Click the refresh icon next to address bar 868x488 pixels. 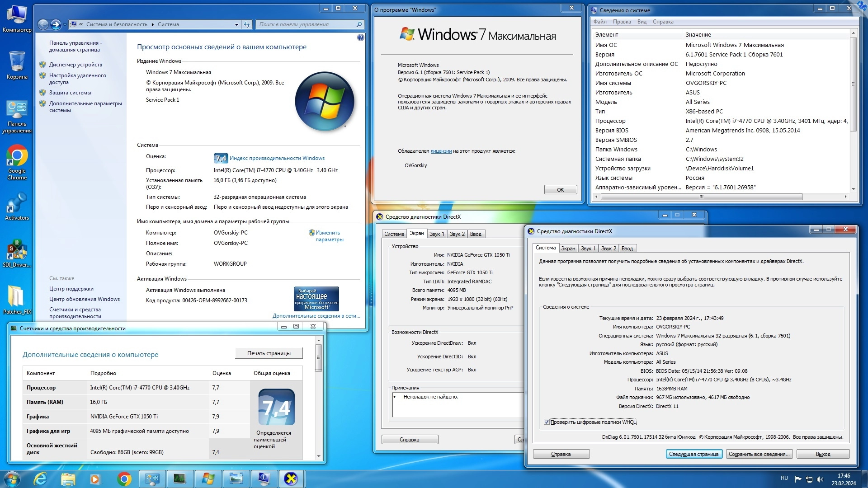pos(247,24)
